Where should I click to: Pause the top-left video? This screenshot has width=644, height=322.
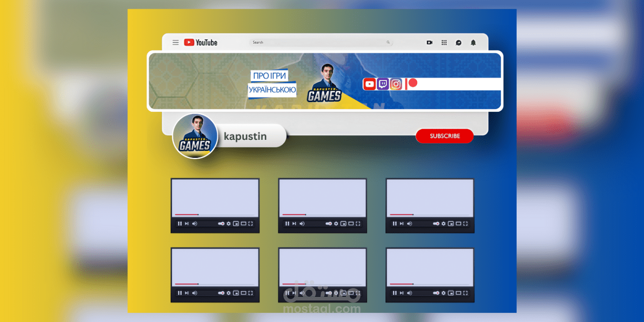click(x=179, y=224)
